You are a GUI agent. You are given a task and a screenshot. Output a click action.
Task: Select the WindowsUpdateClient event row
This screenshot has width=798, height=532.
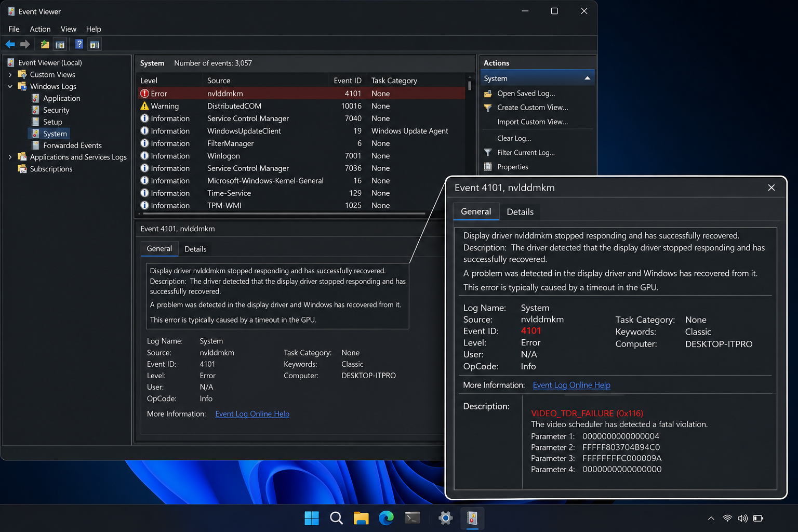pyautogui.click(x=301, y=131)
